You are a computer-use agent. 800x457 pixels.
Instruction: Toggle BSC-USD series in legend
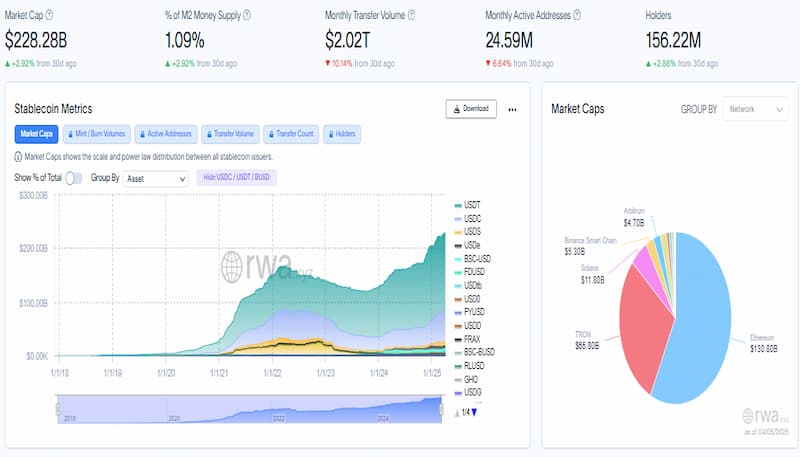click(472, 259)
